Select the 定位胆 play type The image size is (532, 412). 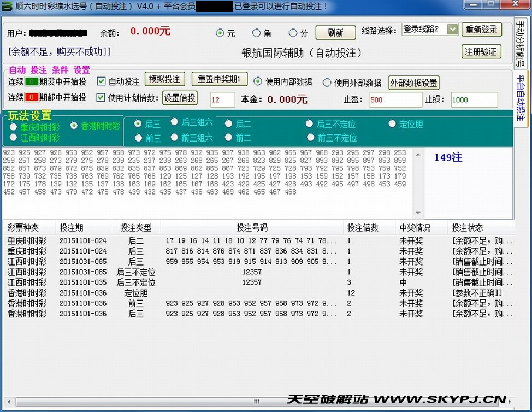point(392,124)
